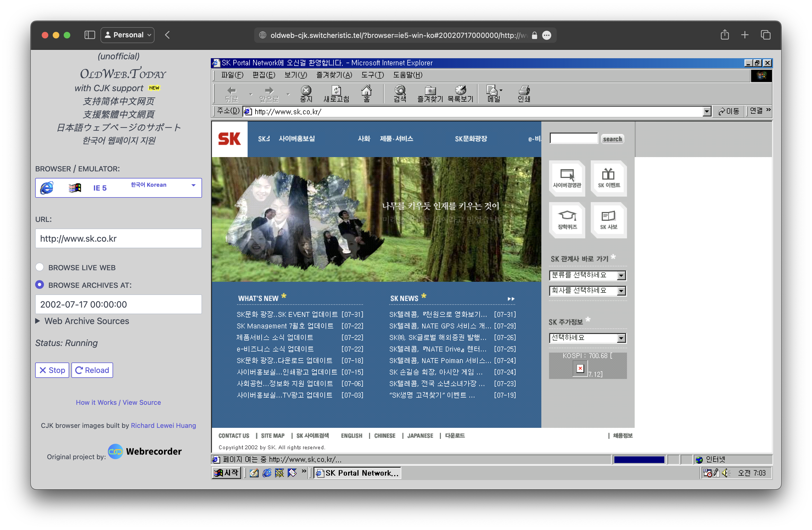Image resolution: width=812 pixels, height=530 pixels.
Task: Click the SK site search input field
Action: (573, 139)
